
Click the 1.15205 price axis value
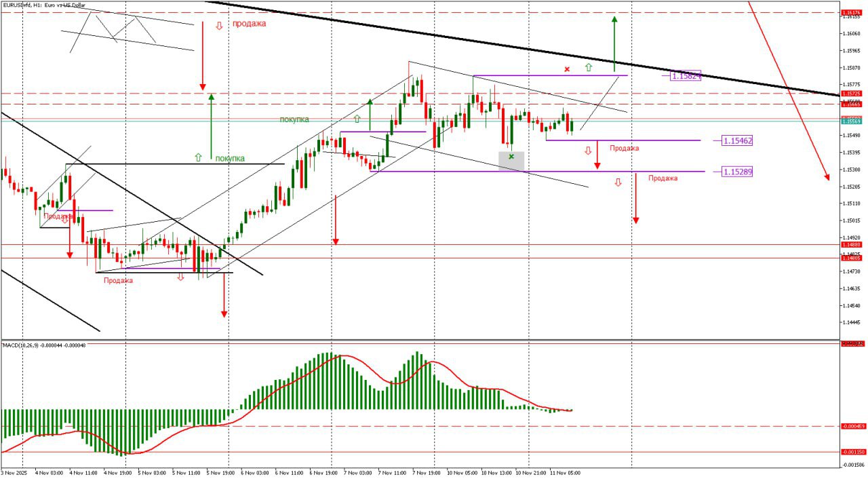pos(851,187)
